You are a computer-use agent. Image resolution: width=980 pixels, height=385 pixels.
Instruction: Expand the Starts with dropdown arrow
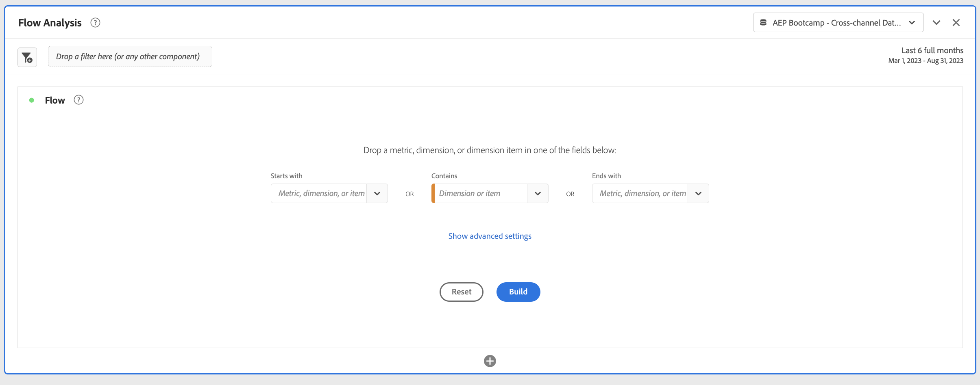point(377,193)
